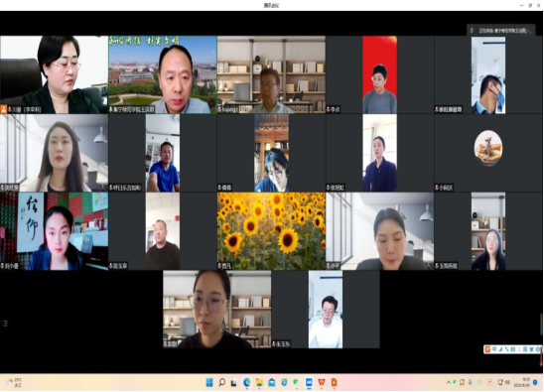Open WPS Office from the taskbar
The image size is (544, 392).
tap(322, 382)
